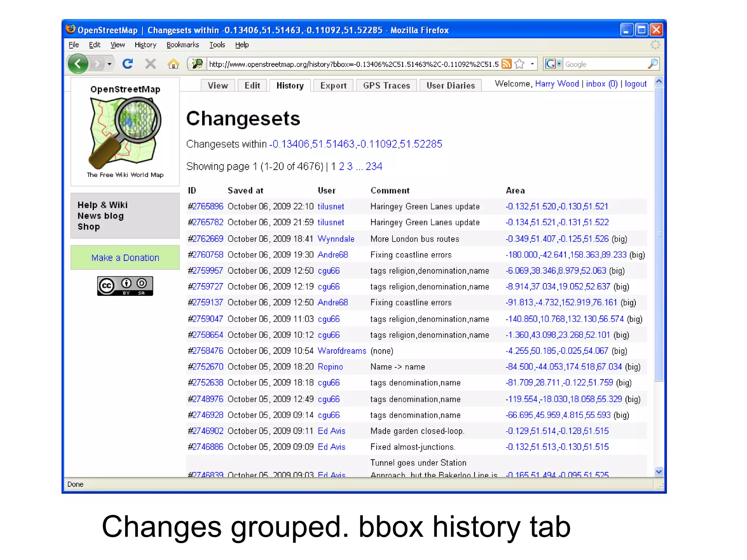Click the Firefox icon in title bar
Screen dimensions: 747x560
[x=70, y=29]
